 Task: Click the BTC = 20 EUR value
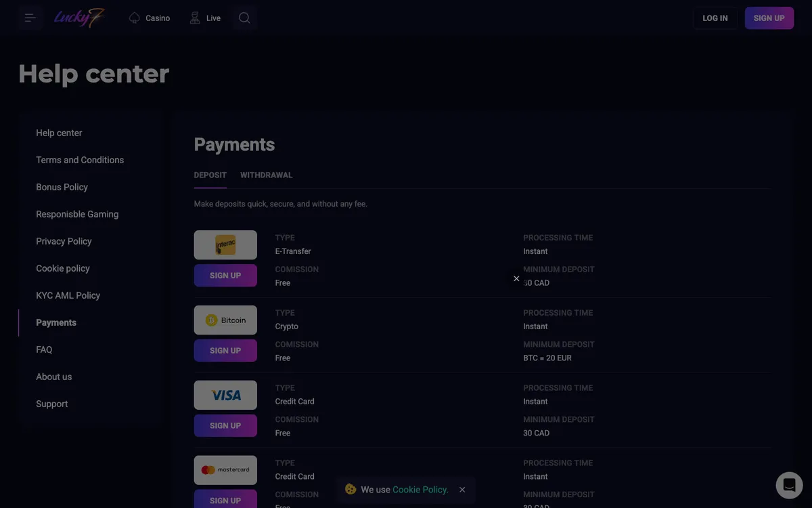tap(547, 358)
